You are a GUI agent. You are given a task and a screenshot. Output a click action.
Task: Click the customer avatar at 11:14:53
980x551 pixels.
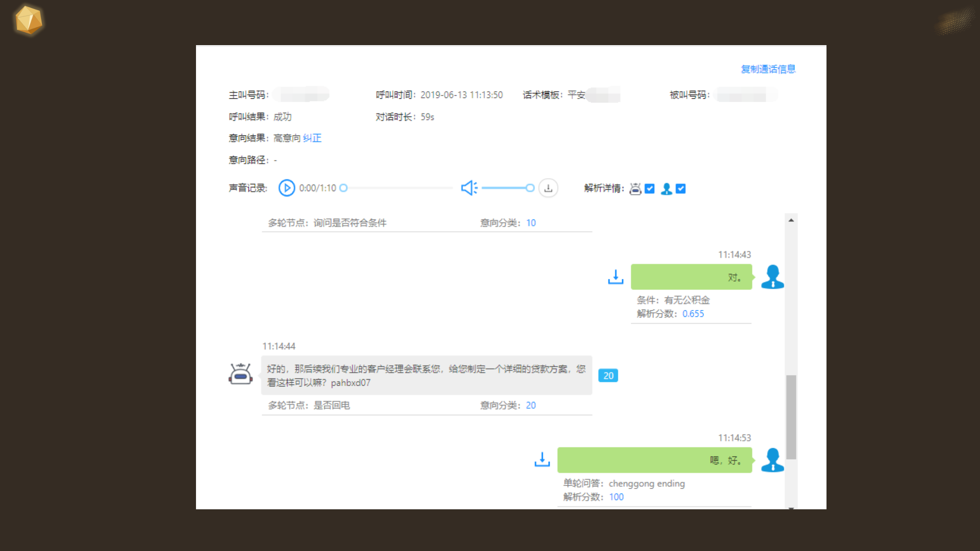773,460
